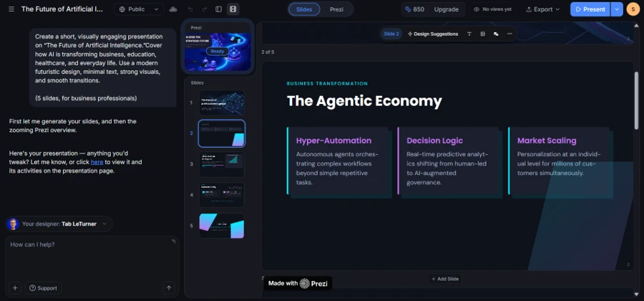The height and width of the screenshot is (301, 644).
Task: Click the attachment plus icon in chat
Action: click(15, 288)
